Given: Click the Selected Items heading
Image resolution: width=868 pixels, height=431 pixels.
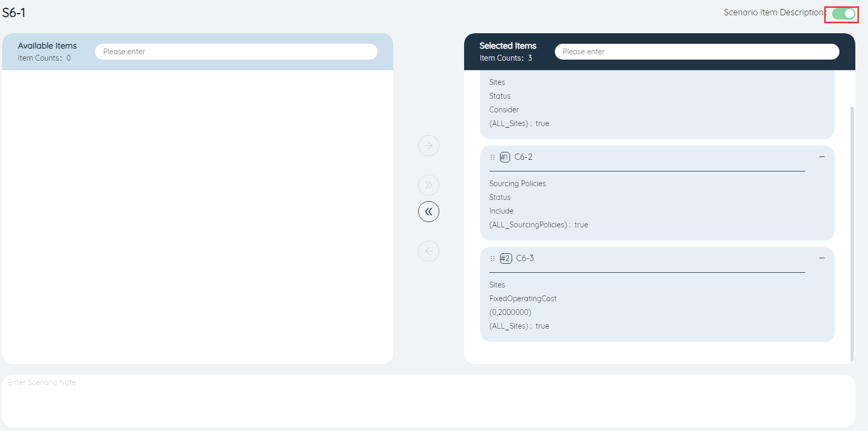Looking at the screenshot, I should click(x=508, y=46).
